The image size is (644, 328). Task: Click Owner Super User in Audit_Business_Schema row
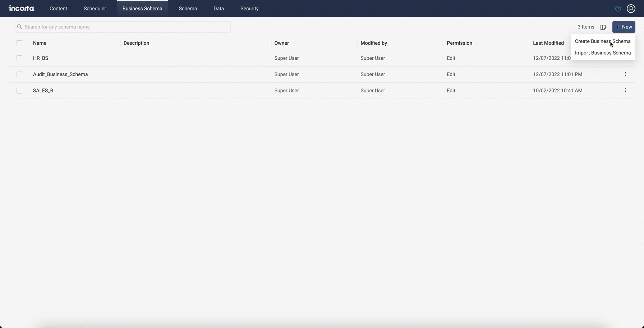[286, 74]
